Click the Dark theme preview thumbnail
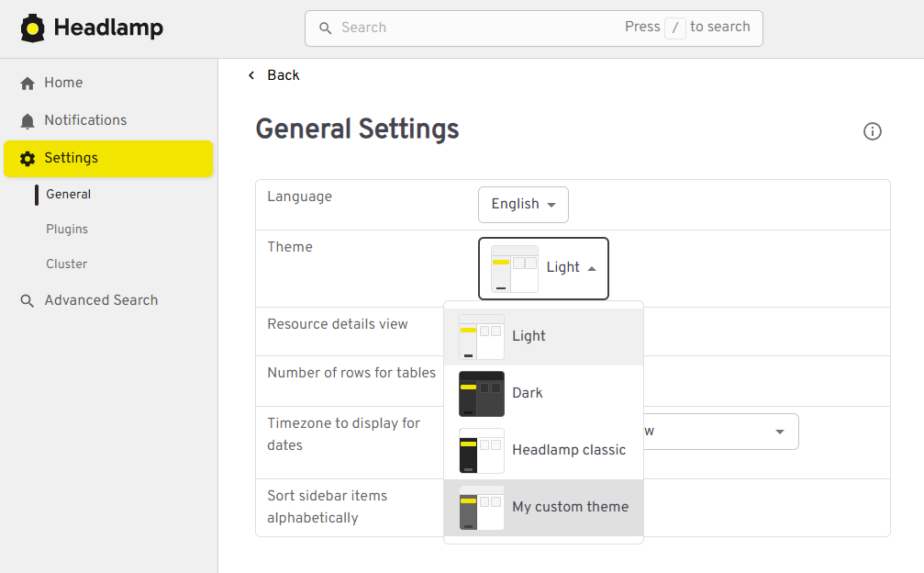The height and width of the screenshot is (573, 924). click(482, 394)
